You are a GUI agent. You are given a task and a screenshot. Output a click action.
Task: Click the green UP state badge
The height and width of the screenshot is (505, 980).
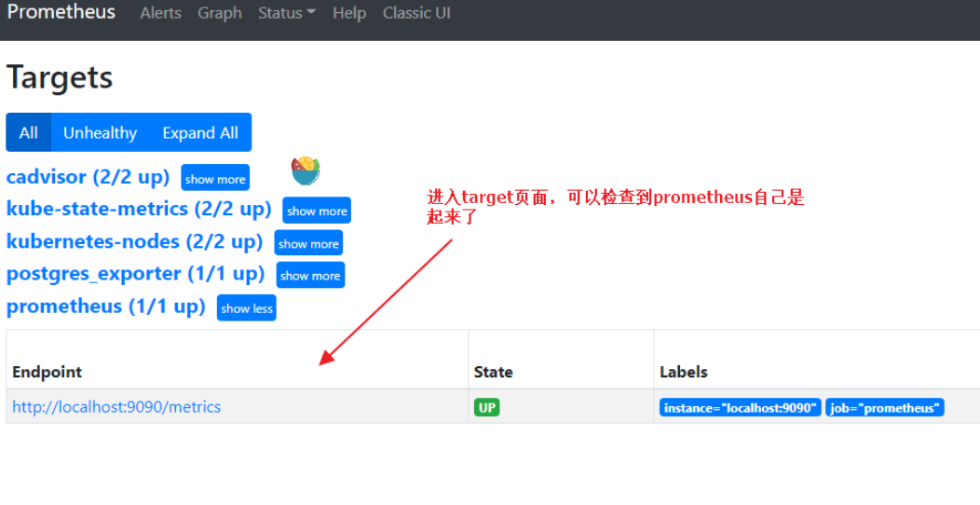tap(487, 407)
